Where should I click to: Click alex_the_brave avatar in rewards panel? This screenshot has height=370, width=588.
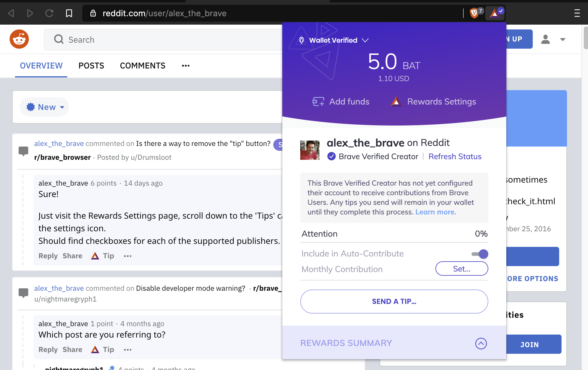click(x=310, y=150)
